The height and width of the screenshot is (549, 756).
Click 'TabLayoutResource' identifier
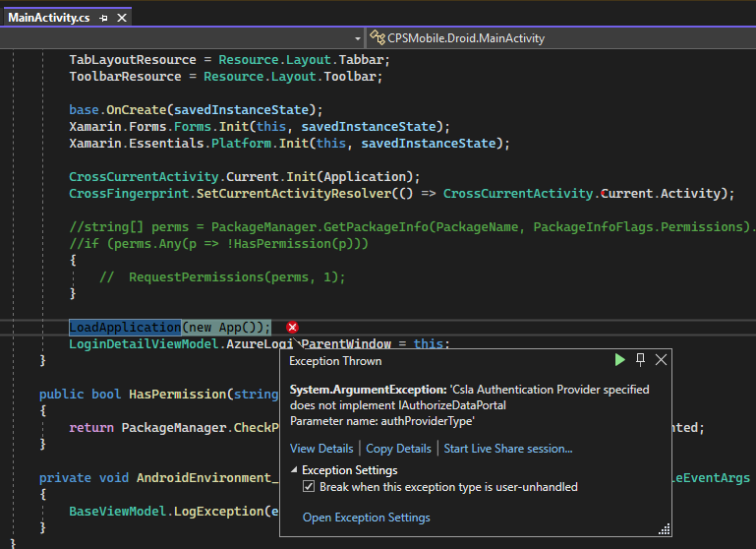pyautogui.click(x=133, y=59)
